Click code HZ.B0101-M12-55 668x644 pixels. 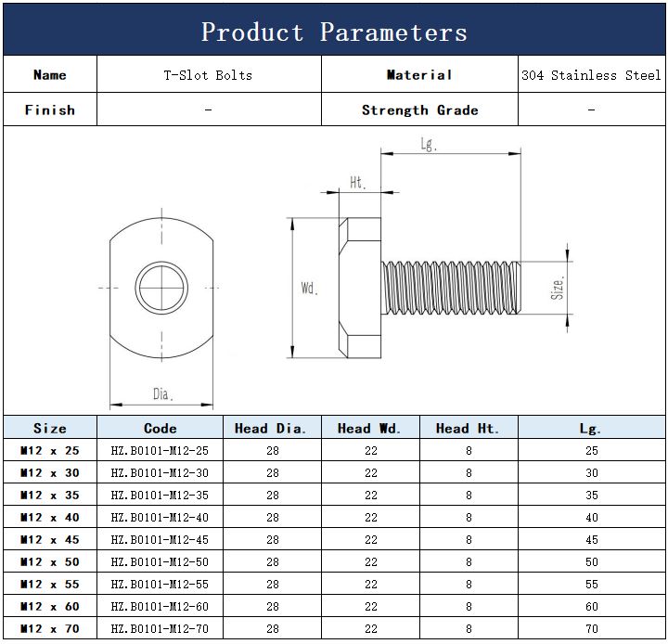[160, 584]
